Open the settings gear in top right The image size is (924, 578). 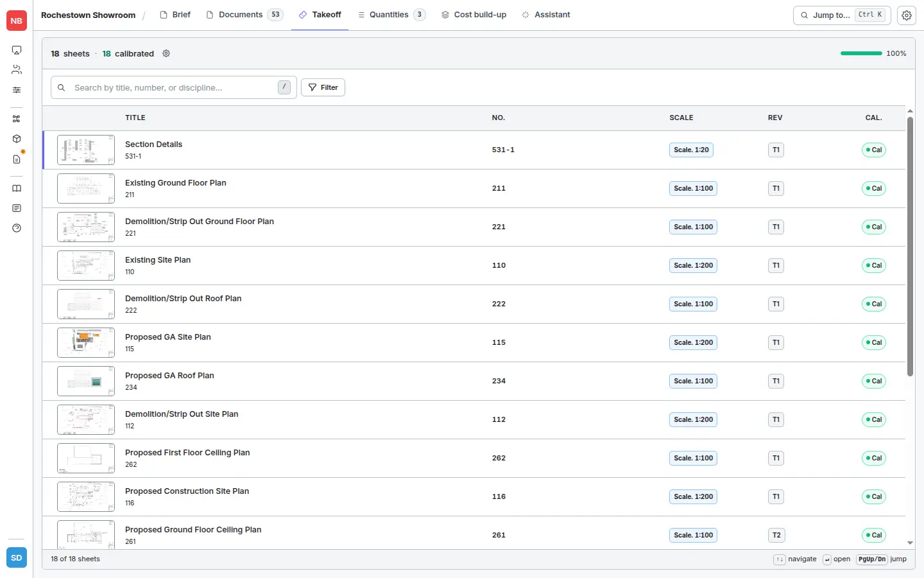(907, 15)
